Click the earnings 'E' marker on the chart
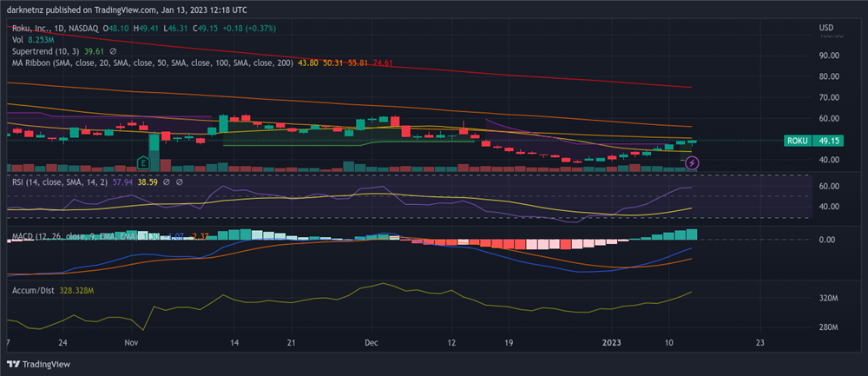Image resolution: width=868 pixels, height=376 pixels. pos(143,162)
